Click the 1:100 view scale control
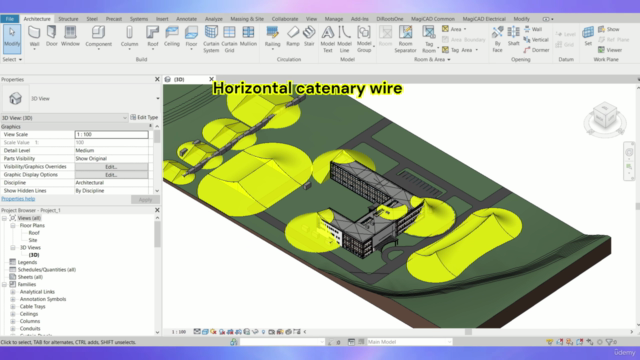Screen dimensions: 640x360 (178, 332)
